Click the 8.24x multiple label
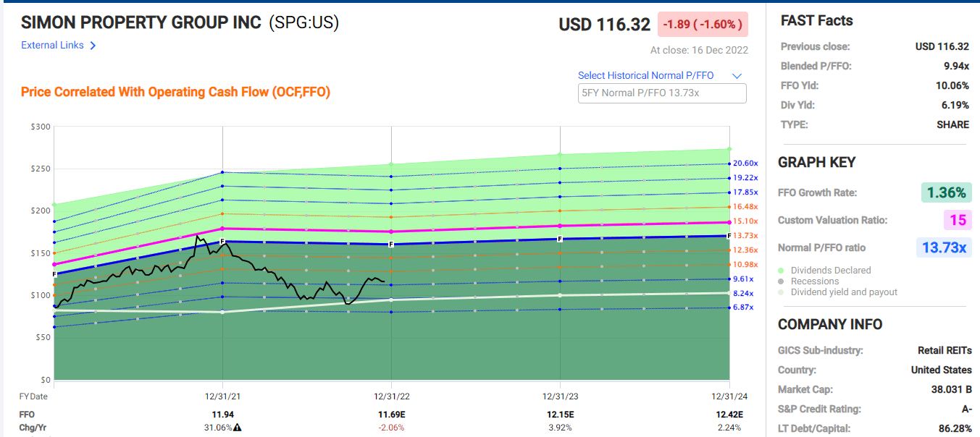The height and width of the screenshot is (437, 980). tap(744, 294)
